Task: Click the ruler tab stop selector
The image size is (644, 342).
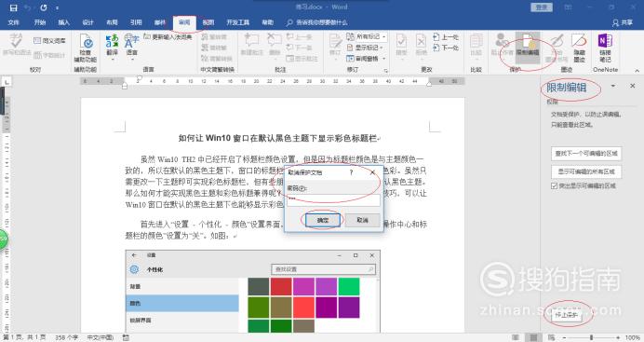Action: (x=7, y=83)
